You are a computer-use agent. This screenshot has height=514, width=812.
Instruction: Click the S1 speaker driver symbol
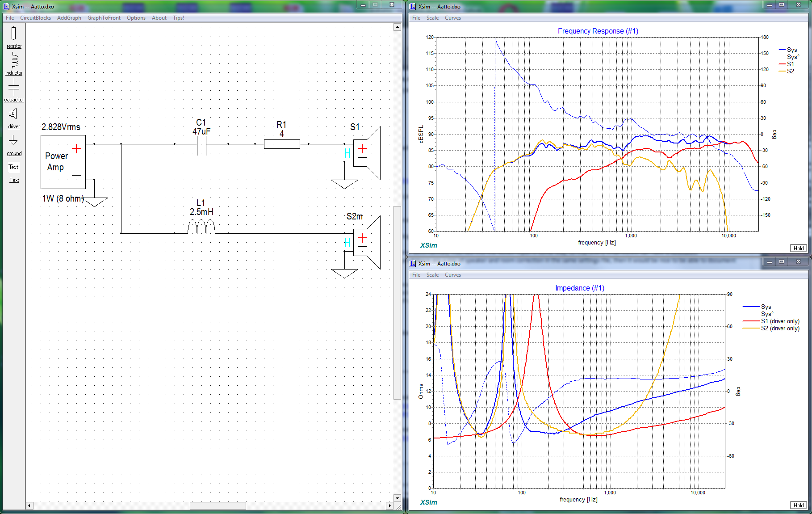[367, 153]
